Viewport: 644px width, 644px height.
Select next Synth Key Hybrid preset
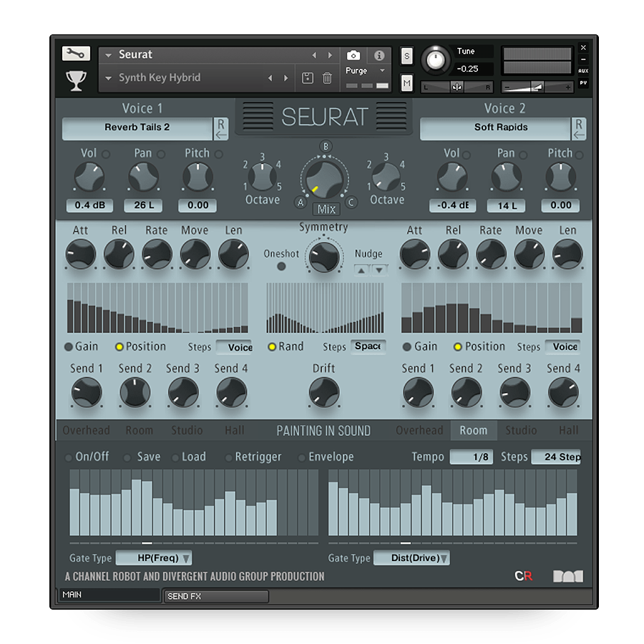286,77
